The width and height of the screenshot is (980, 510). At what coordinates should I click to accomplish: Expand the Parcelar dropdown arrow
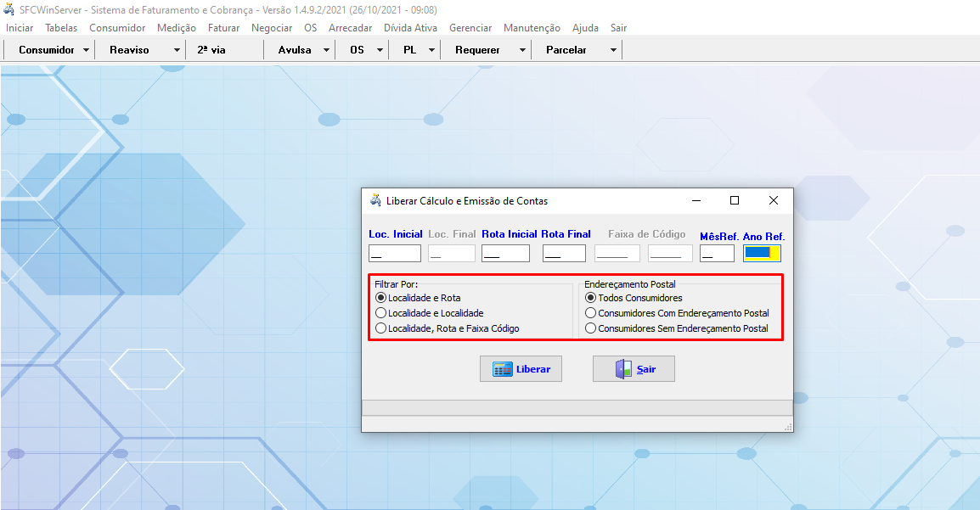(613, 50)
